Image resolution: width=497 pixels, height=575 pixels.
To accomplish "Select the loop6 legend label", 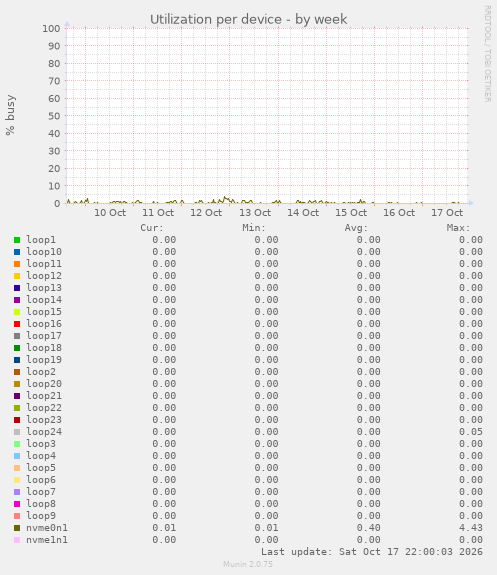I will tap(41, 480).
